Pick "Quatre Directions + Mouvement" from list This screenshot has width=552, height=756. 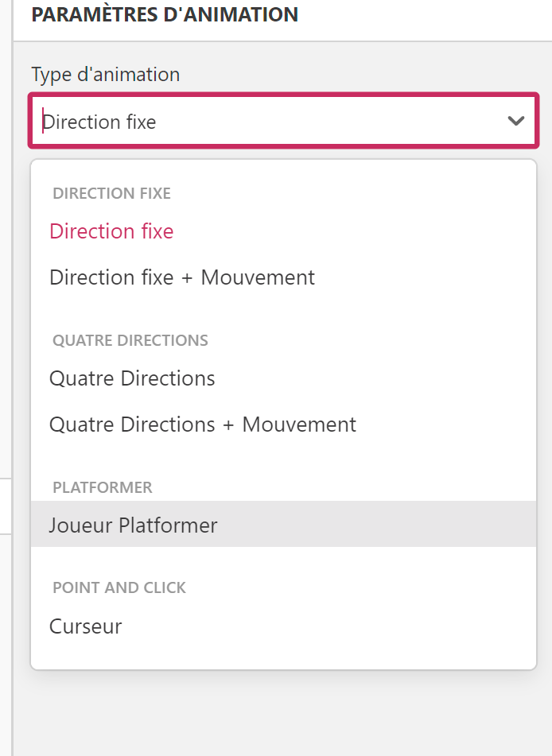pos(203,425)
